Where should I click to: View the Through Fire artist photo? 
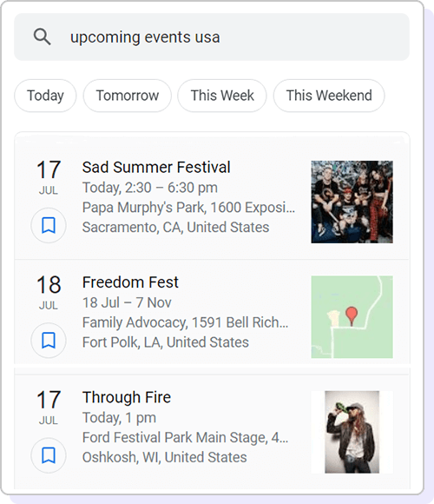click(x=352, y=432)
